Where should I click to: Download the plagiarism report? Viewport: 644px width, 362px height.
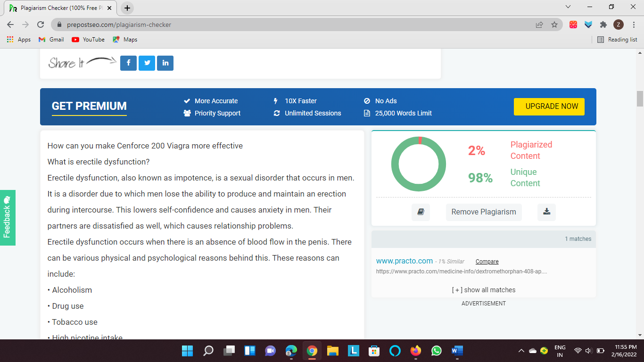coord(547,212)
